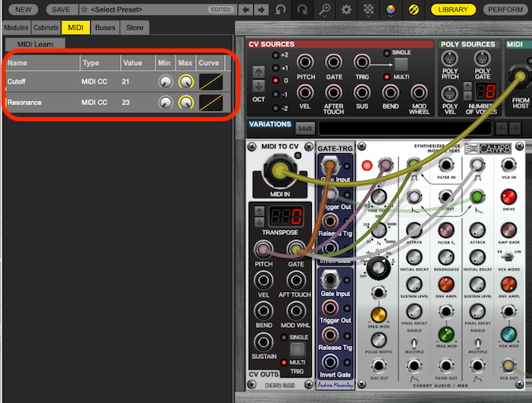This screenshot has width=532, height=403.
Task: Select the Cutoff mapping row name
Action: (17, 81)
